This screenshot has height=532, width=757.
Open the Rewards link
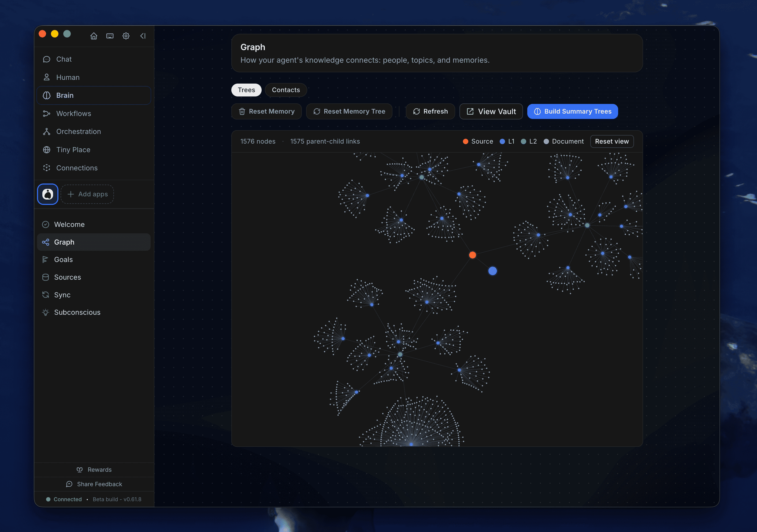pyautogui.click(x=94, y=470)
